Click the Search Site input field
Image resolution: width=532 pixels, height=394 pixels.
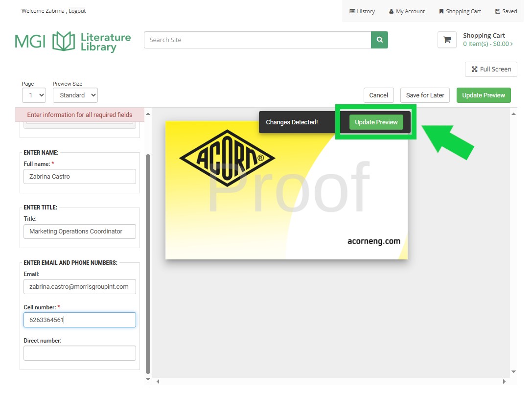point(257,40)
